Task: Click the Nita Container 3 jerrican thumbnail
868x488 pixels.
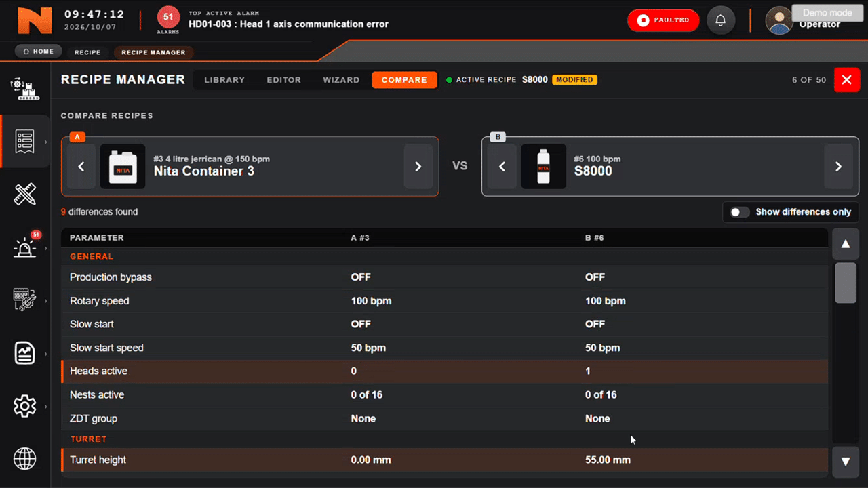Action: pos(123,166)
